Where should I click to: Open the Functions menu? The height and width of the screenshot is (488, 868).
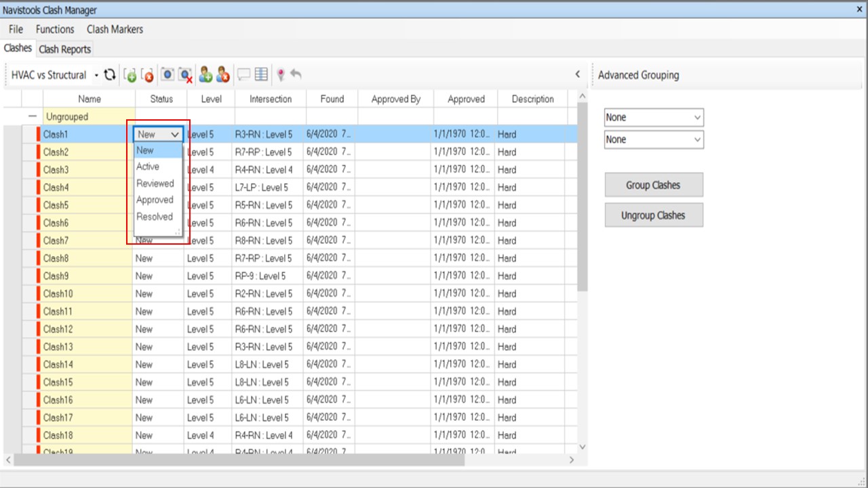click(55, 29)
